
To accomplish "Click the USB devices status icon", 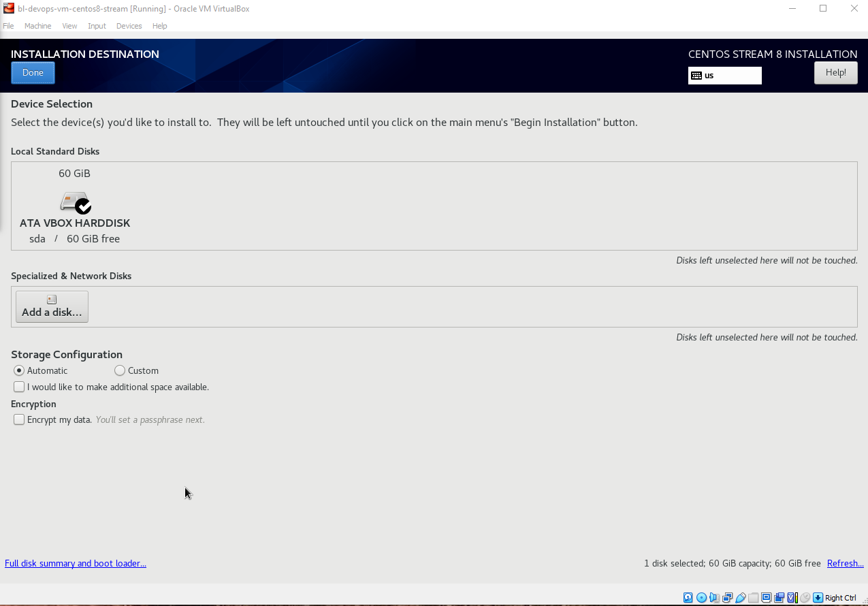I will click(x=740, y=598).
